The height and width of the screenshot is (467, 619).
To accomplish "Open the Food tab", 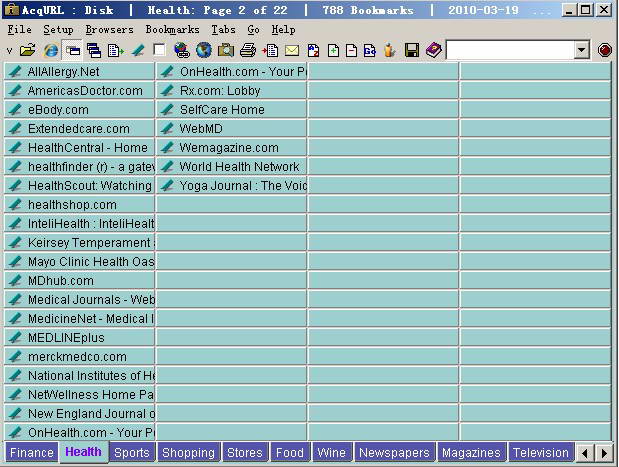I will click(x=290, y=452).
